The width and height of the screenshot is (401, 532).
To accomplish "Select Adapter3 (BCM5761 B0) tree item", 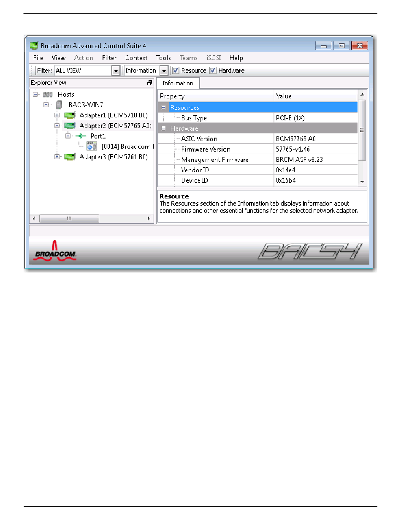I will 114,157.
